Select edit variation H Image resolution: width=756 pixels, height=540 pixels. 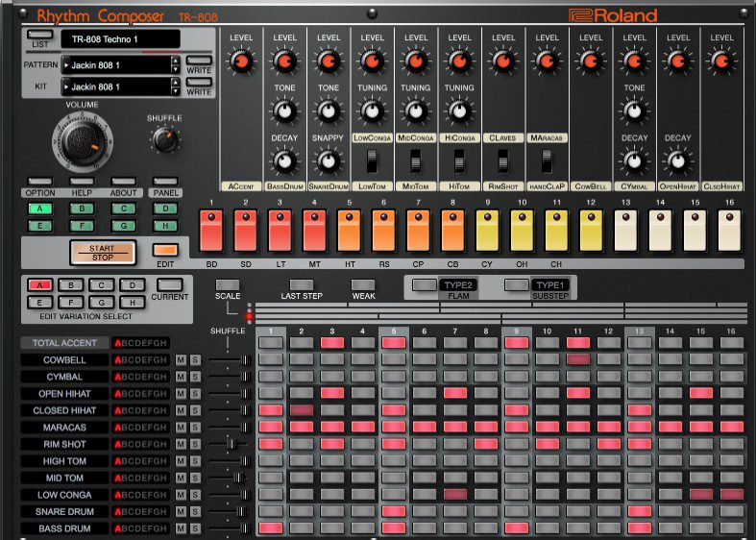133,303
